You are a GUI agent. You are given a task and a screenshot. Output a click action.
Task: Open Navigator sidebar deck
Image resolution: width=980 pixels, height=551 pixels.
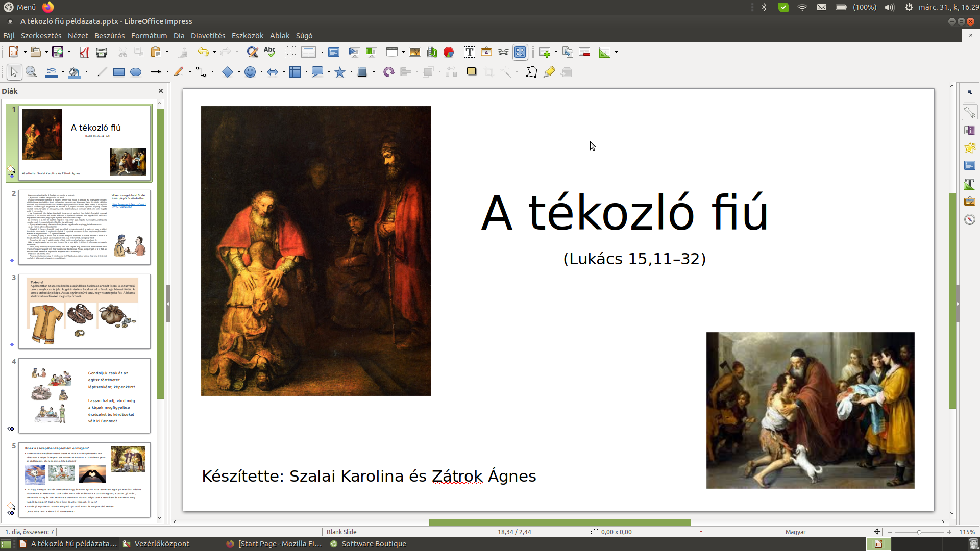(970, 219)
